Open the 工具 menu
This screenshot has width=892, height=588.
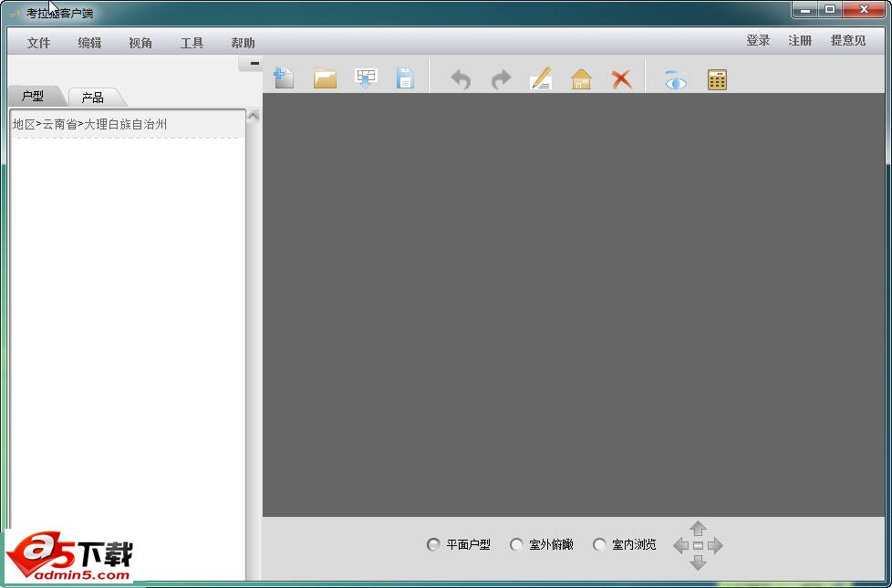(192, 43)
